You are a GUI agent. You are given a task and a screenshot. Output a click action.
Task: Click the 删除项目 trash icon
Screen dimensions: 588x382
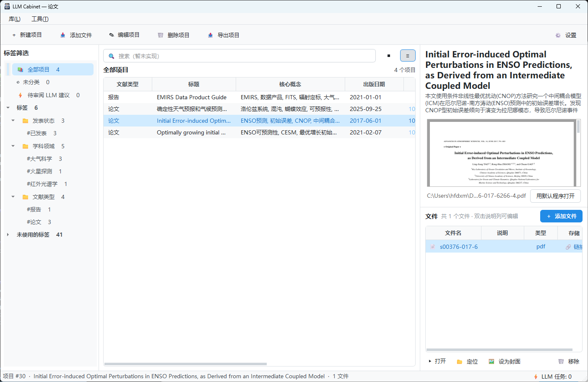(x=160, y=35)
